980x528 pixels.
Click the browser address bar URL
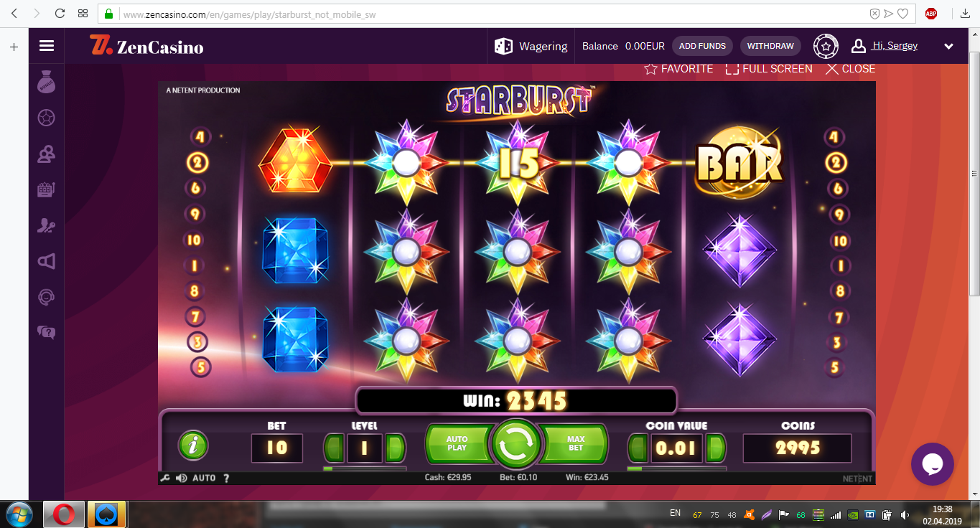(249, 14)
